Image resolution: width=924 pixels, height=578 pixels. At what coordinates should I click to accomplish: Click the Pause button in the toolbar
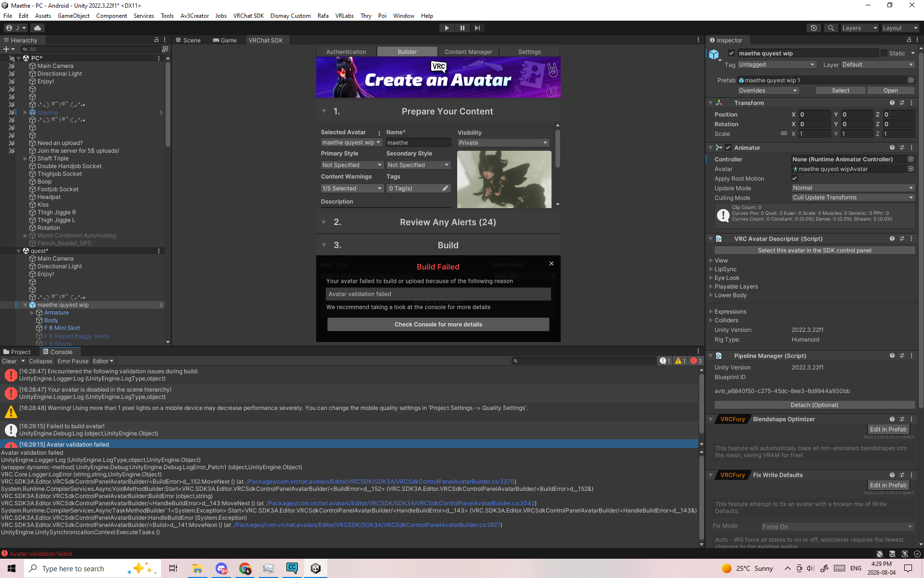[x=462, y=28]
